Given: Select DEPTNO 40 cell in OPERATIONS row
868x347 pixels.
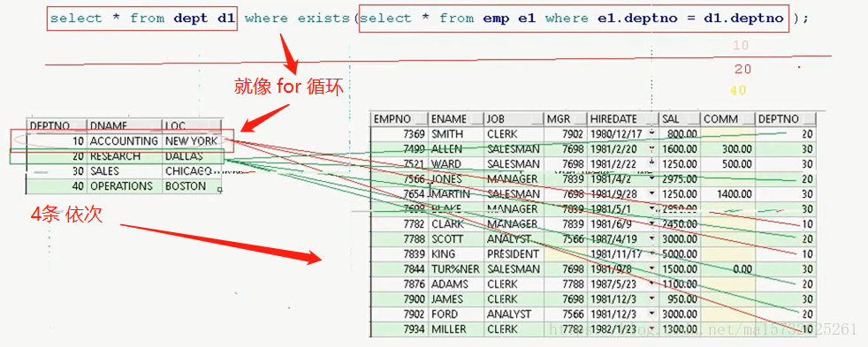Looking at the screenshot, I should 57,186.
